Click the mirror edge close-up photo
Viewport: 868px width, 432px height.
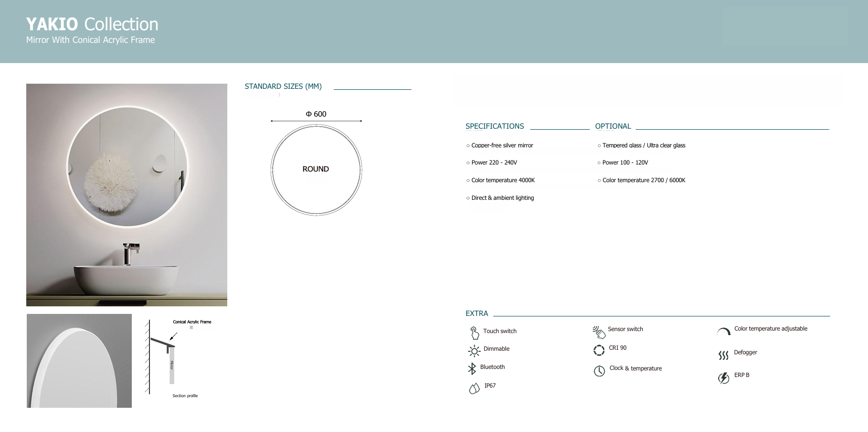point(79,361)
